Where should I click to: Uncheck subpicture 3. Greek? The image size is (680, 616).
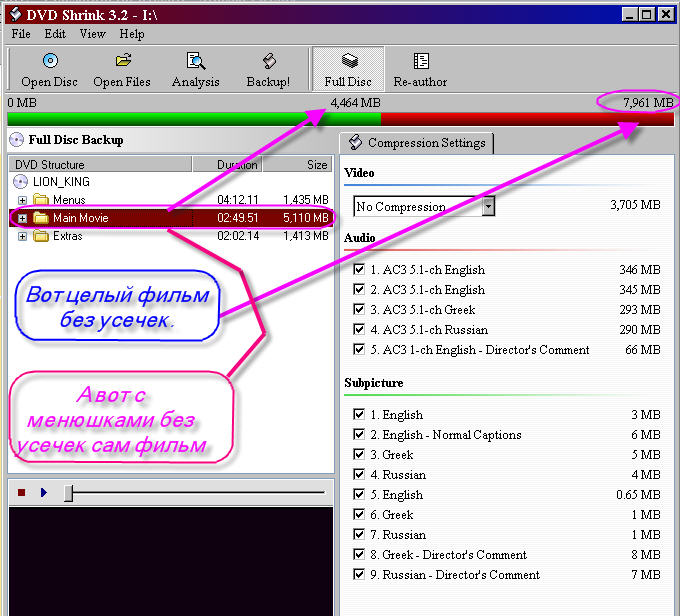click(359, 454)
